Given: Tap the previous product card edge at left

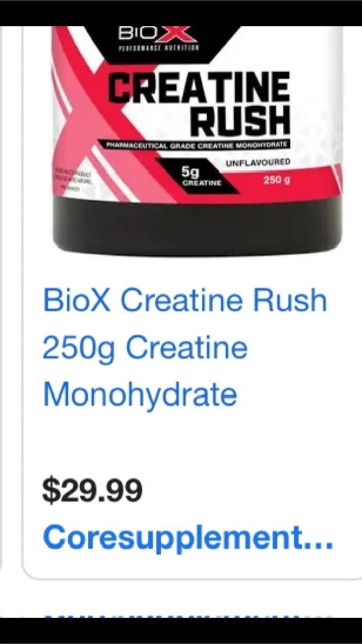Looking at the screenshot, I should 1,299.
